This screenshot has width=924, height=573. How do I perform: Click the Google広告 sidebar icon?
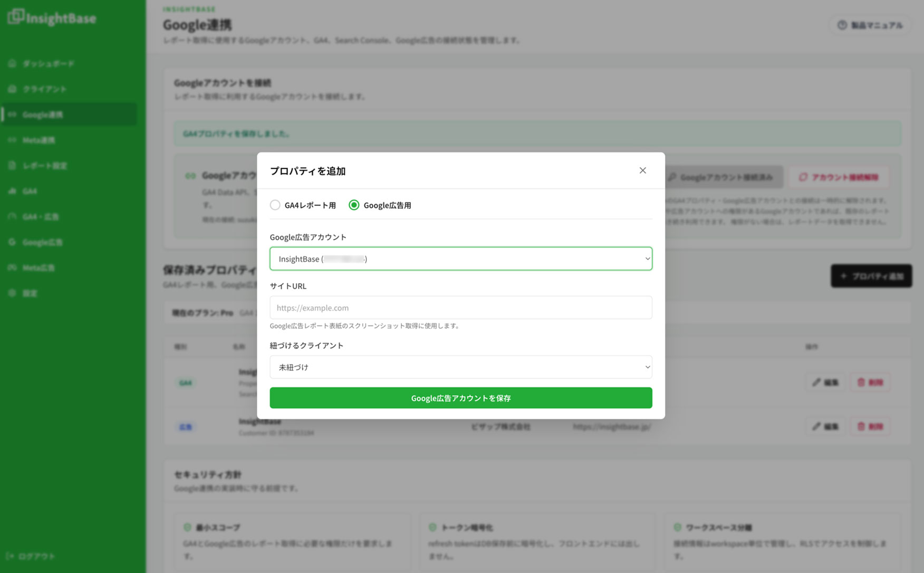point(12,242)
